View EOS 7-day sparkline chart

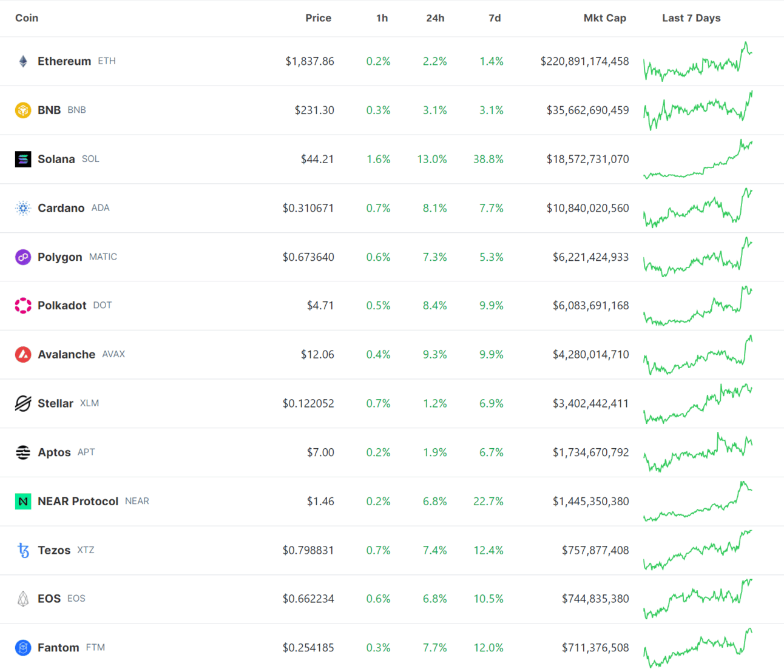(x=698, y=599)
